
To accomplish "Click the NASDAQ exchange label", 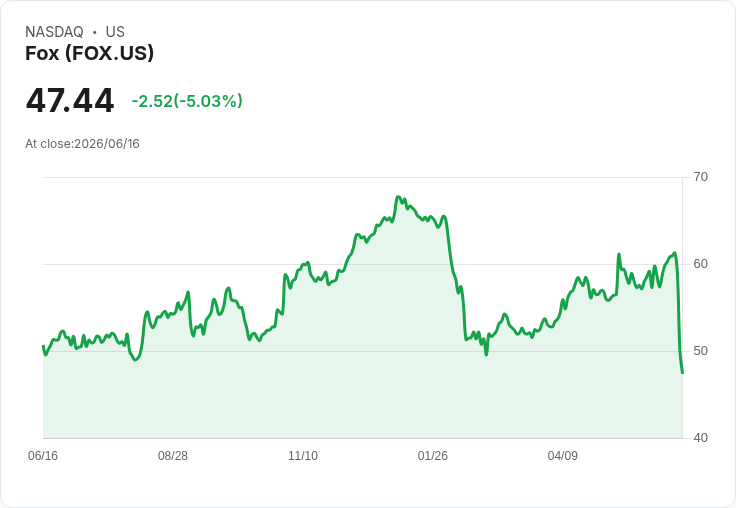I will [x=54, y=32].
